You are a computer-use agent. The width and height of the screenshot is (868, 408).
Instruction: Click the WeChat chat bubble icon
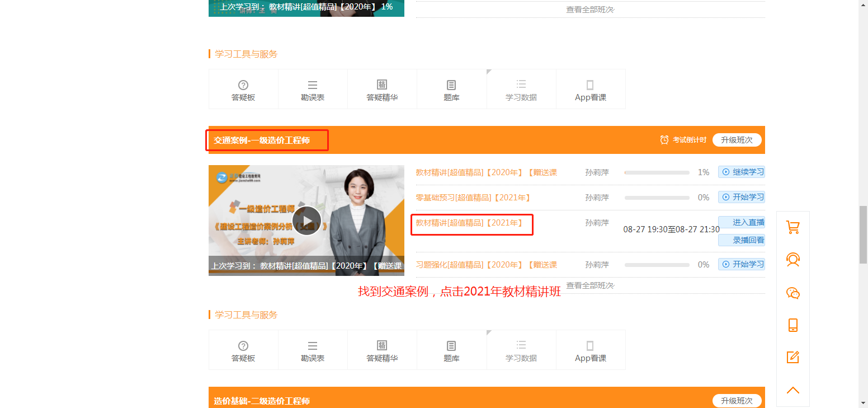792,293
